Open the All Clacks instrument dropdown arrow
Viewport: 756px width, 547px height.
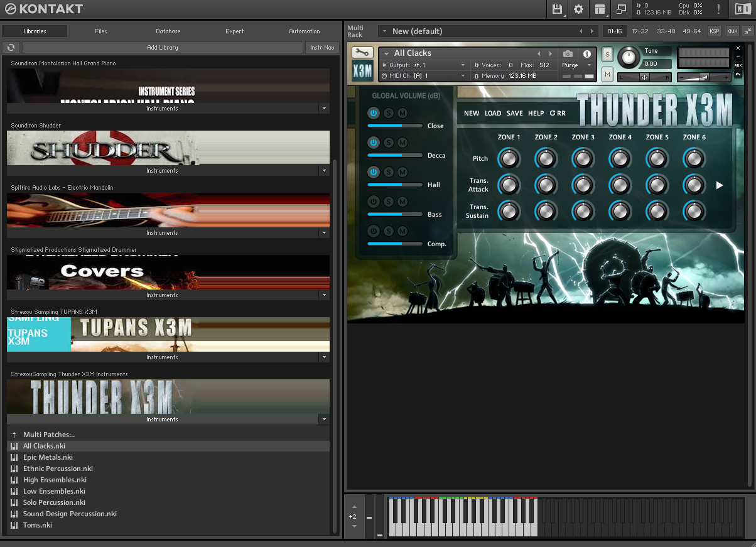[x=386, y=54]
